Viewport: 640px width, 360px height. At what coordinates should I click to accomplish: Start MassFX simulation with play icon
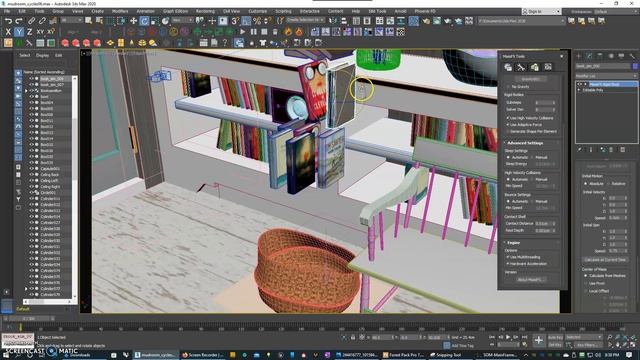tap(243, 31)
